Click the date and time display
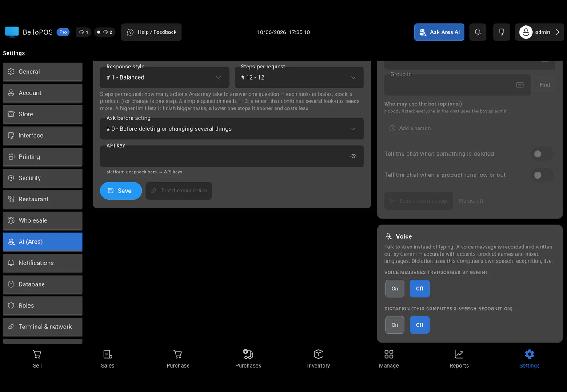 pos(283,32)
